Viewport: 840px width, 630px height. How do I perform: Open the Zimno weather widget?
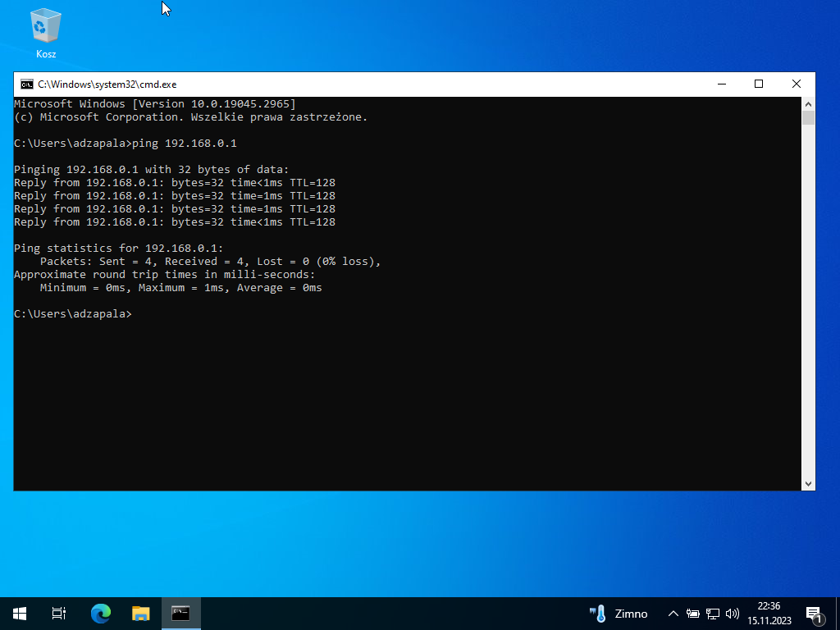tap(619, 614)
